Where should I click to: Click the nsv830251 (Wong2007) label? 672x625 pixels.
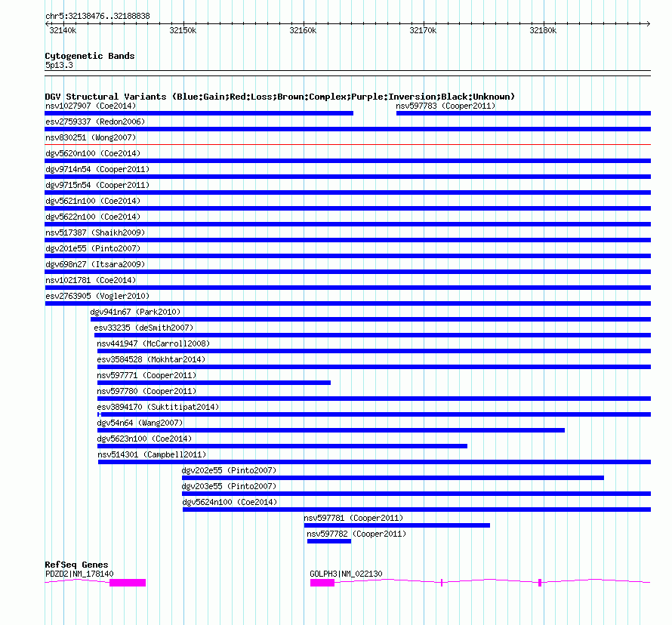point(91,137)
